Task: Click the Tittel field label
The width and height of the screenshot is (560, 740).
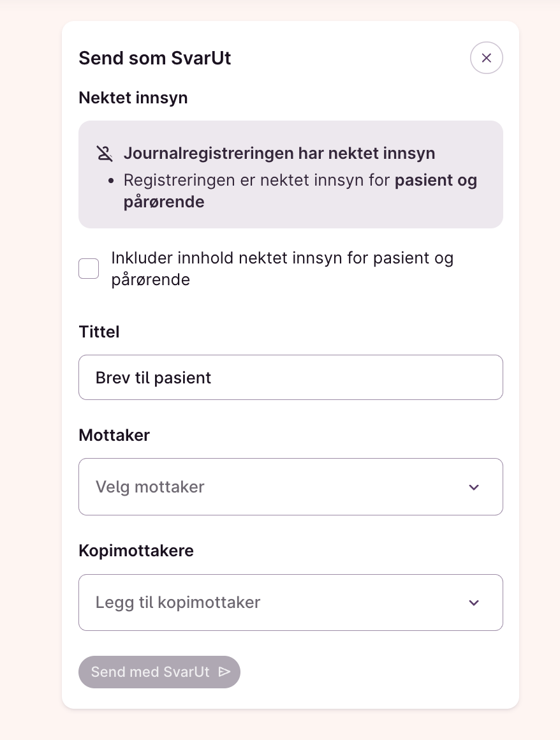Action: point(99,332)
